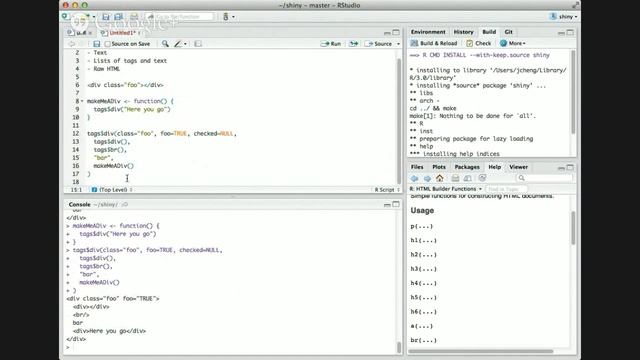This screenshot has width=640, height=360.
Task: Click the Find in Topic field
Action: click(x=506, y=189)
